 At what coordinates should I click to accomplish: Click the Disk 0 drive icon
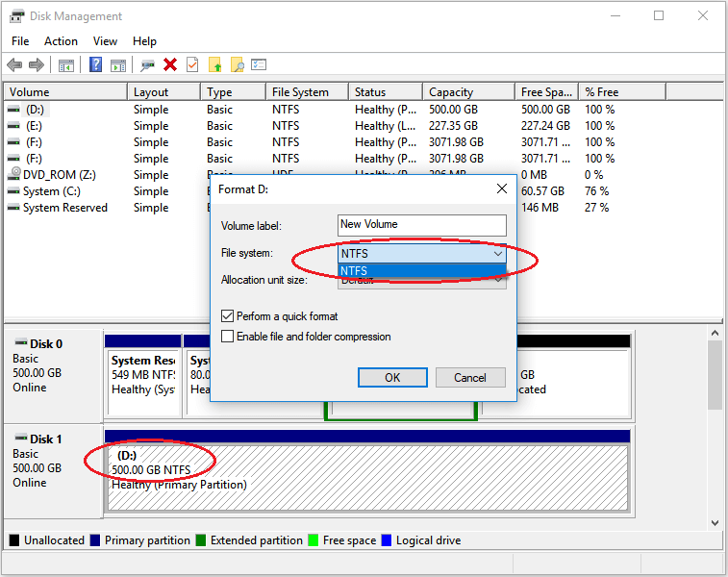21,342
